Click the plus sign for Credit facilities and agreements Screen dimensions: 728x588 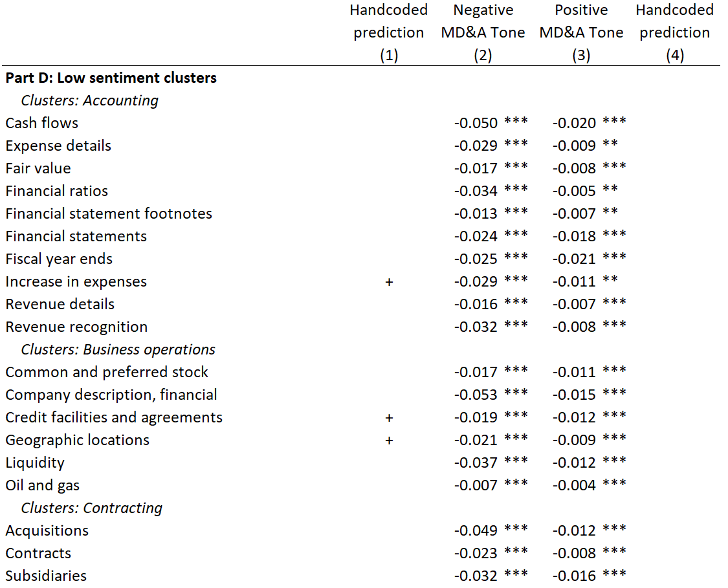point(389,418)
